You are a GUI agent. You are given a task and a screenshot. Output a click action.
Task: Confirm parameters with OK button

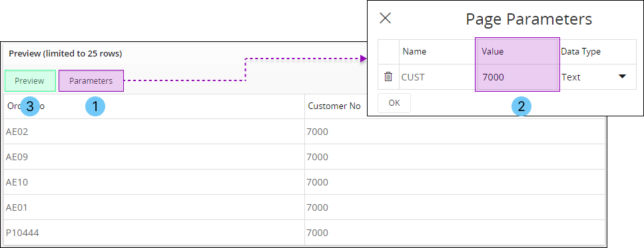pos(394,103)
